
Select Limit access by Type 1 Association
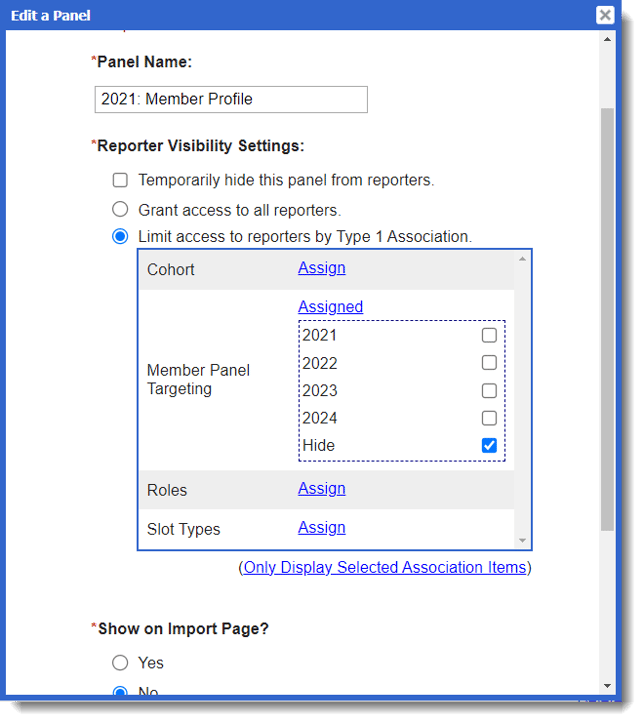point(120,237)
